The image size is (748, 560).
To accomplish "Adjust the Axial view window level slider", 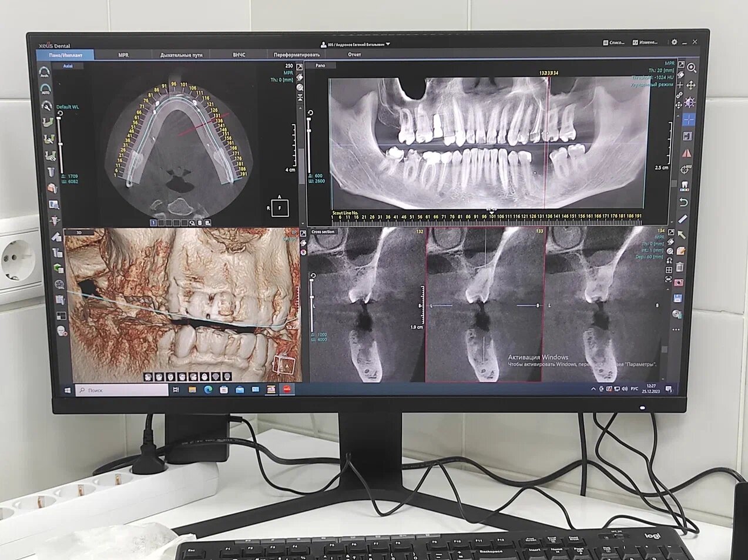I will (60, 144).
